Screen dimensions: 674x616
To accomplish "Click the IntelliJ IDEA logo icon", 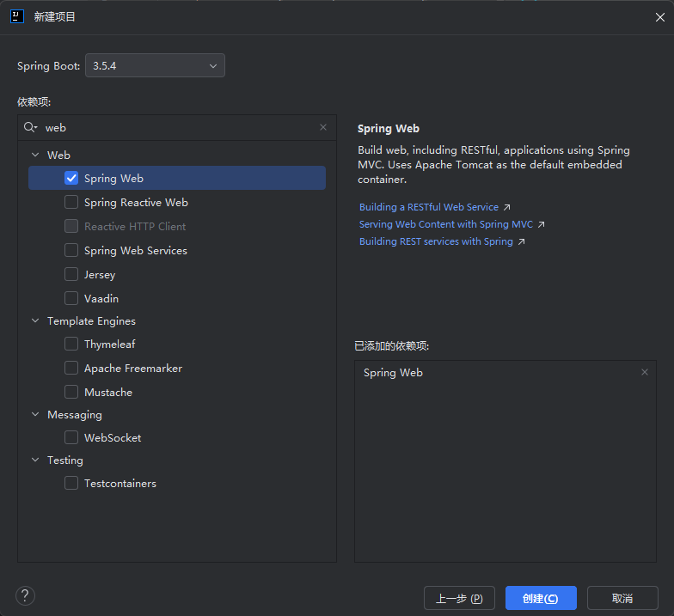I will [17, 17].
